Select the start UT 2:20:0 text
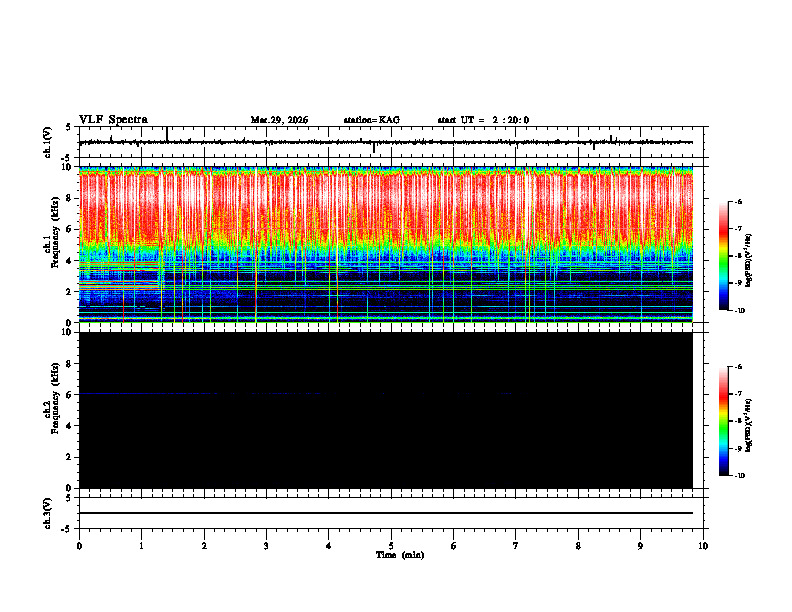The image size is (792, 612). click(483, 120)
